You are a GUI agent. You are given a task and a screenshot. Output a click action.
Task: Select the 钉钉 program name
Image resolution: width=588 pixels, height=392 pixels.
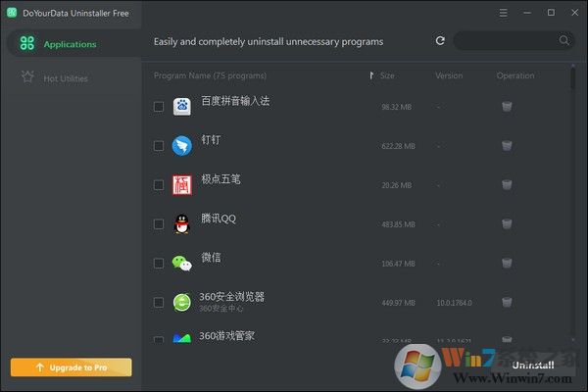211,140
